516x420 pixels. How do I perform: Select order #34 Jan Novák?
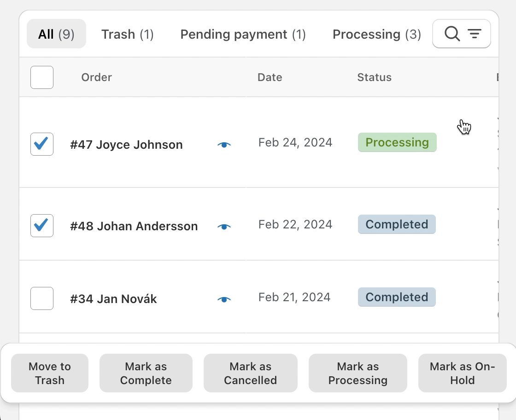point(41,298)
